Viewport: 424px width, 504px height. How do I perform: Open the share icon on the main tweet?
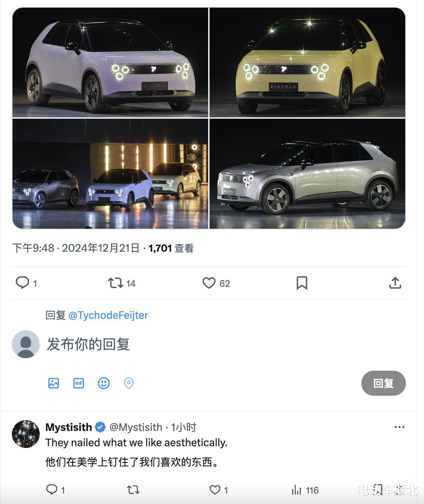[x=395, y=283]
